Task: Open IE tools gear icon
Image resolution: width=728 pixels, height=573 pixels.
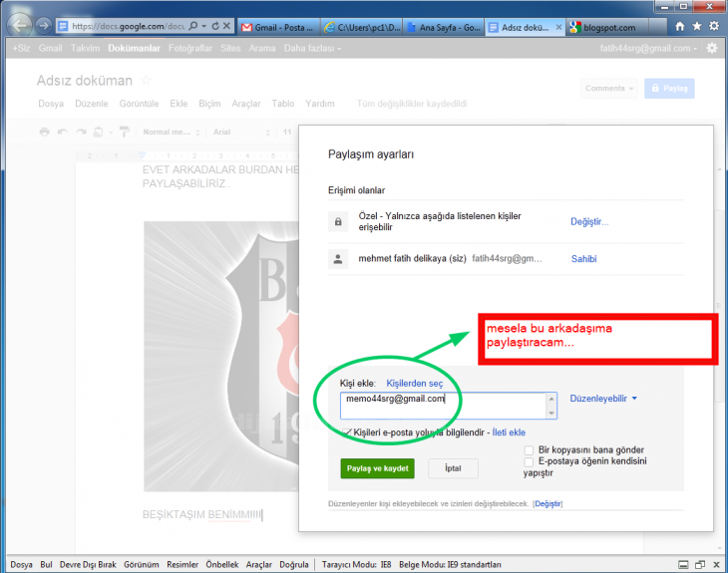Action: [714, 27]
